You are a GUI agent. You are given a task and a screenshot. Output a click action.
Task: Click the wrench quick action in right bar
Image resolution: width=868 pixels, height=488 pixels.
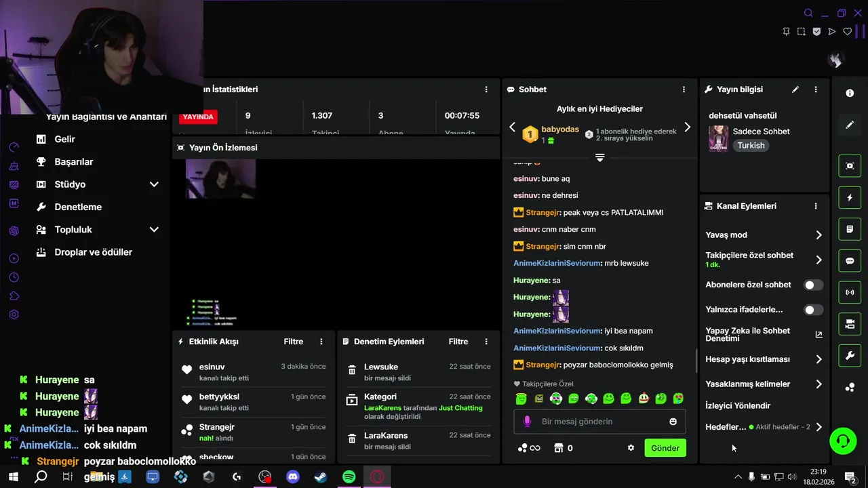850,356
